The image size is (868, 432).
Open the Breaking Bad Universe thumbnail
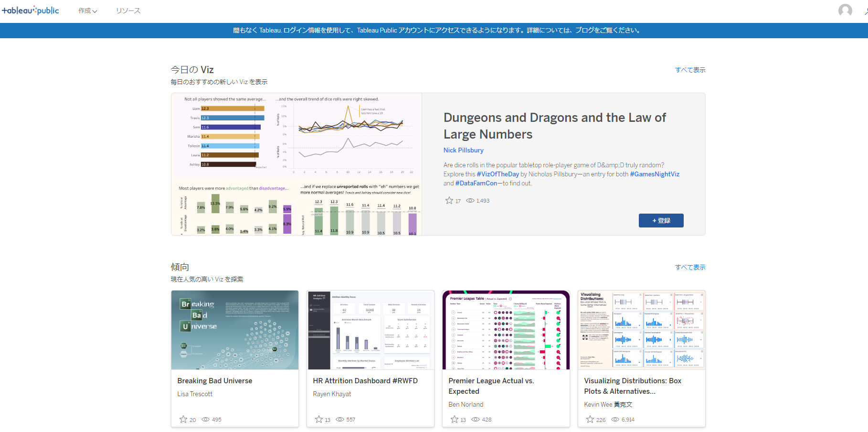click(x=235, y=330)
